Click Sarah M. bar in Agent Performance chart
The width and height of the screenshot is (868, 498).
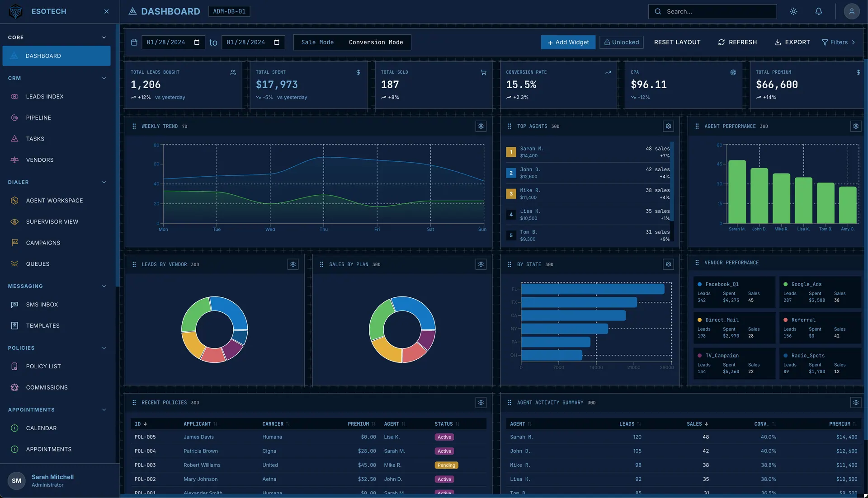[x=737, y=192]
